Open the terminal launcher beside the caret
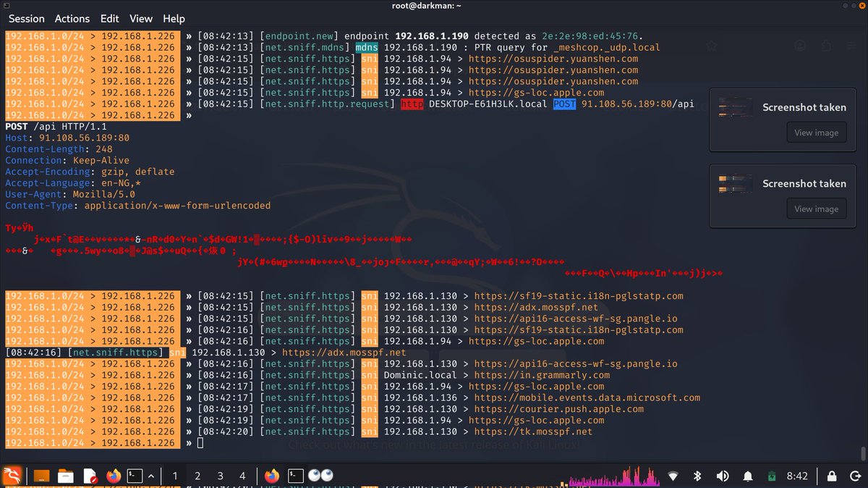Image resolution: width=868 pixels, height=488 pixels. coord(135,476)
